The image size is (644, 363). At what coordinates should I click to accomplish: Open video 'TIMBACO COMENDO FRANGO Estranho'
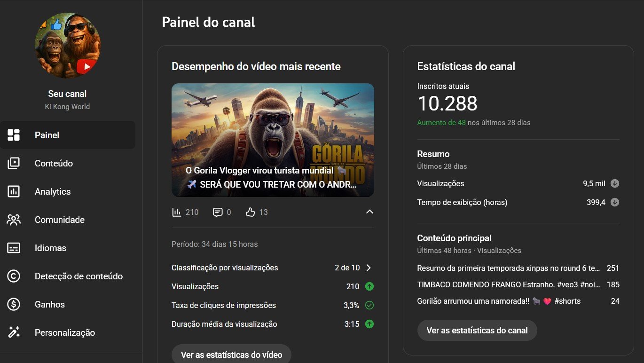pyautogui.click(x=509, y=284)
